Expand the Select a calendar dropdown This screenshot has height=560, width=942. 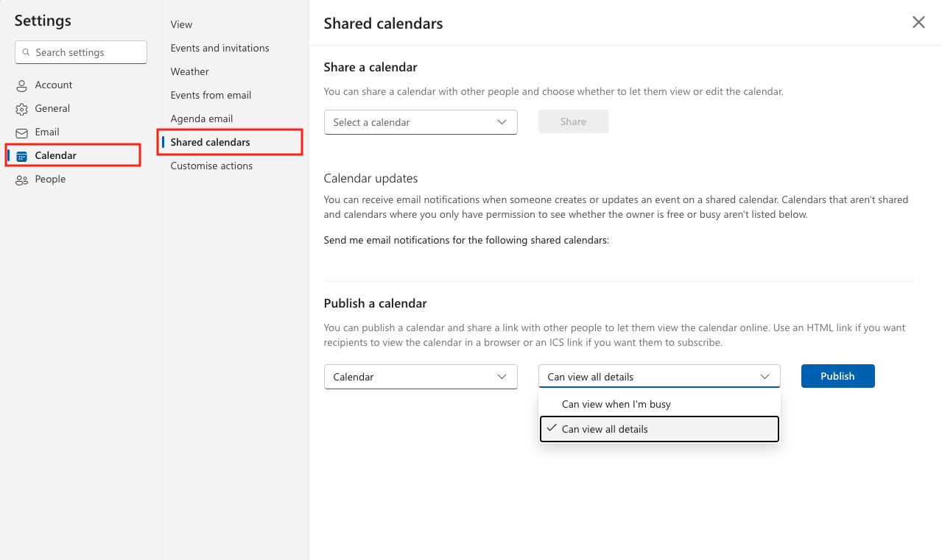pos(421,122)
